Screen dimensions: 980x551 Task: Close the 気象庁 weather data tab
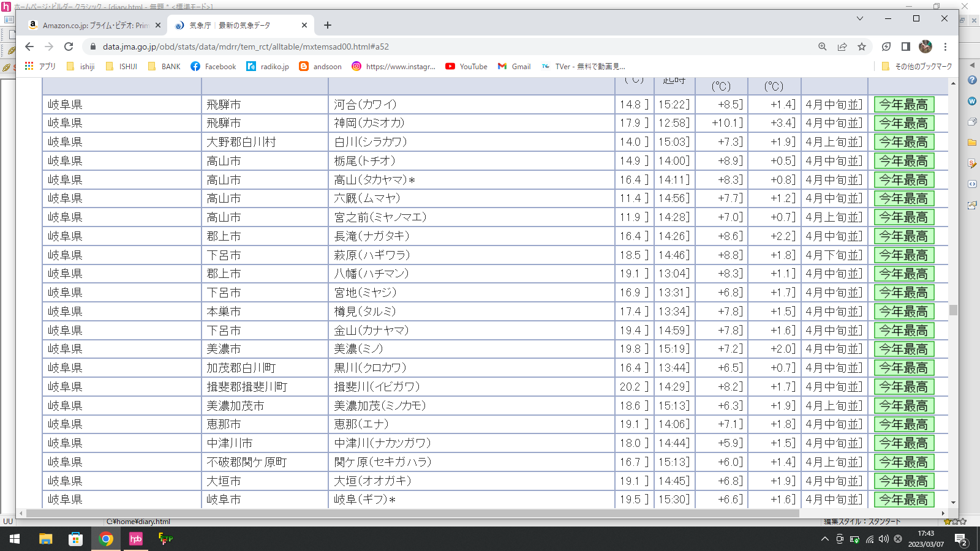pyautogui.click(x=304, y=25)
